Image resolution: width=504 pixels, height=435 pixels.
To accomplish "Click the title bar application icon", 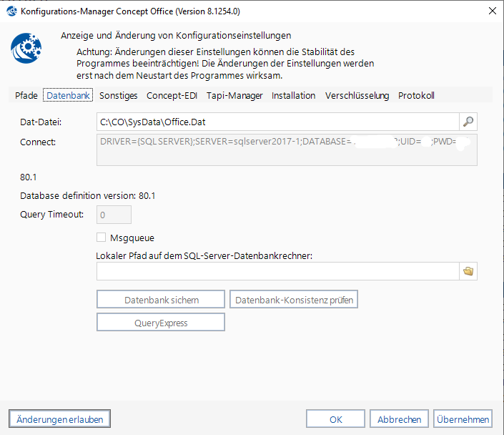I will point(11,11).
